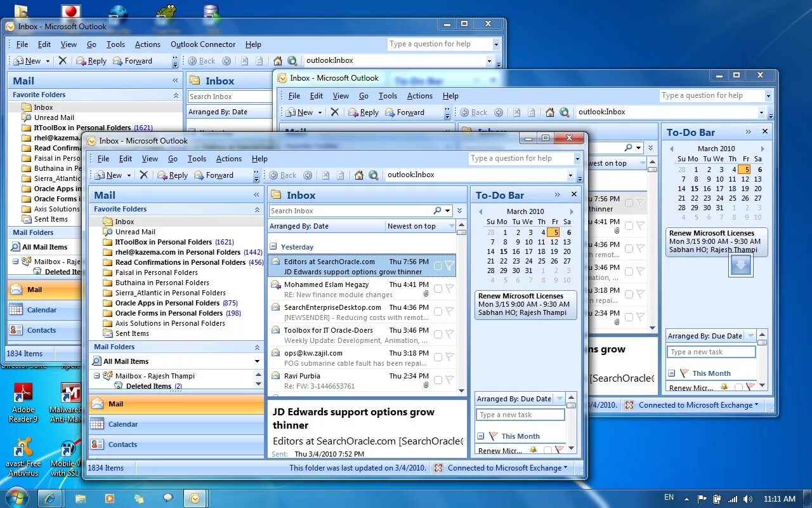Open Contacts via its icon in front navigation pane
This screenshot has width=812, height=508.
click(97, 444)
